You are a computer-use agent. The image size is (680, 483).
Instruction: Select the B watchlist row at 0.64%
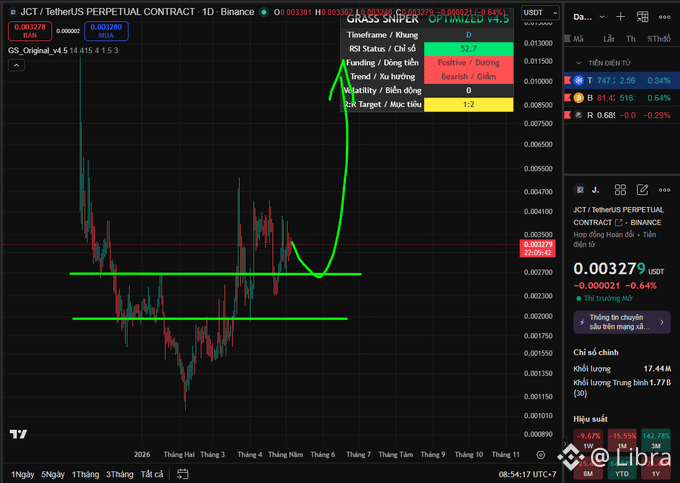622,98
